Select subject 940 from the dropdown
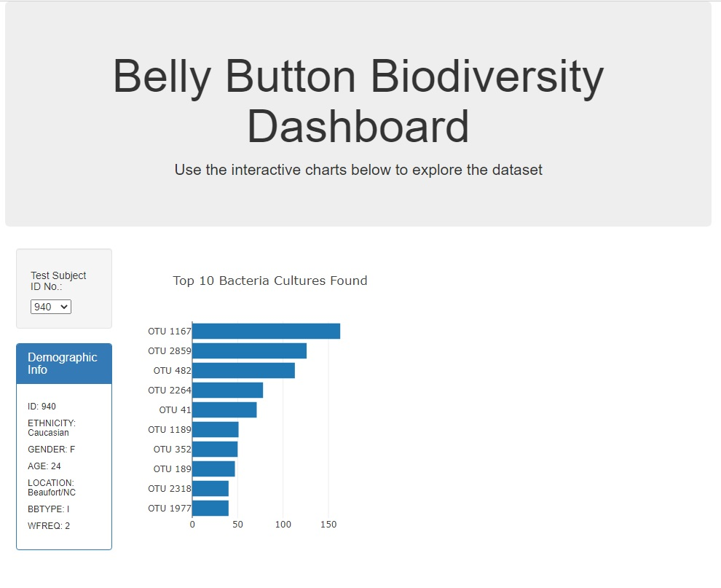 click(50, 307)
